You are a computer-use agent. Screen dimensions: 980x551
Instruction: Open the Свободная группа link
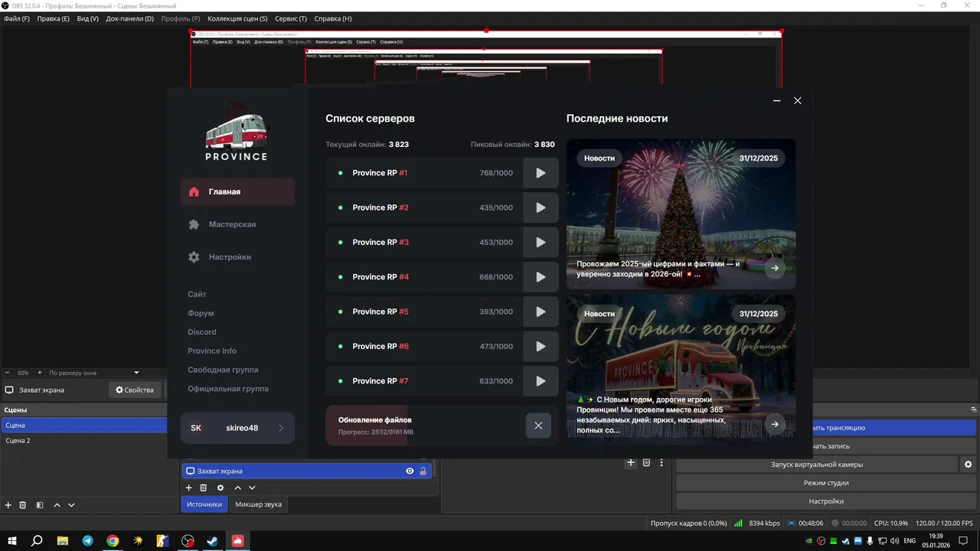pos(223,370)
